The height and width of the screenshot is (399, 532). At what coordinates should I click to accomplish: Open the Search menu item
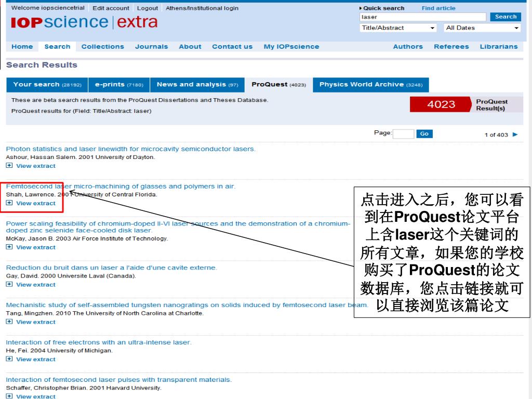point(57,46)
